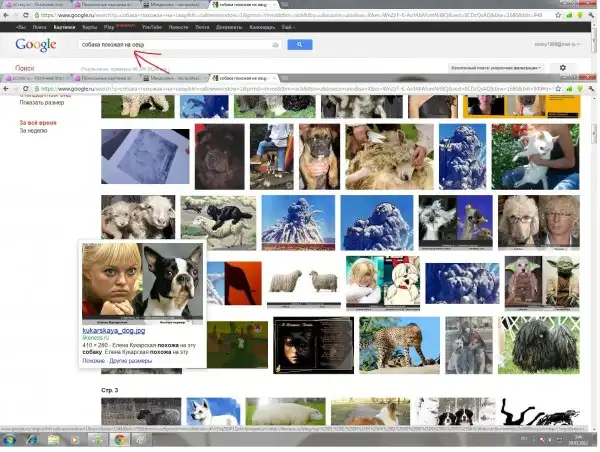
Task: Click the 'Другие размеры' link in preview
Action: 131,361
